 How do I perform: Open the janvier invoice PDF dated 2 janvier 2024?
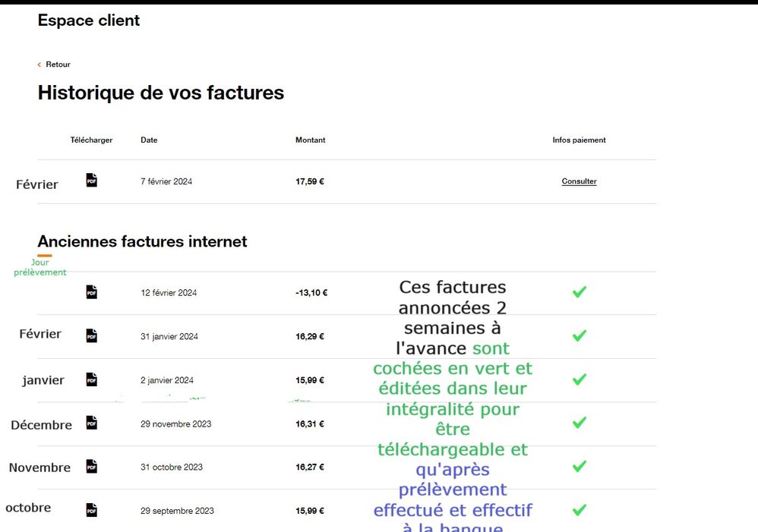point(91,379)
